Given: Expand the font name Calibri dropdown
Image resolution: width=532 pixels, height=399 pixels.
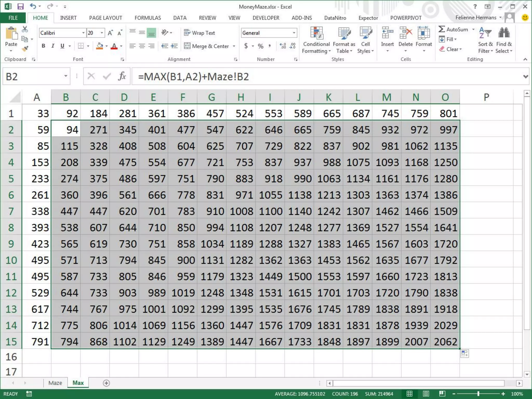Looking at the screenshot, I should [83, 33].
